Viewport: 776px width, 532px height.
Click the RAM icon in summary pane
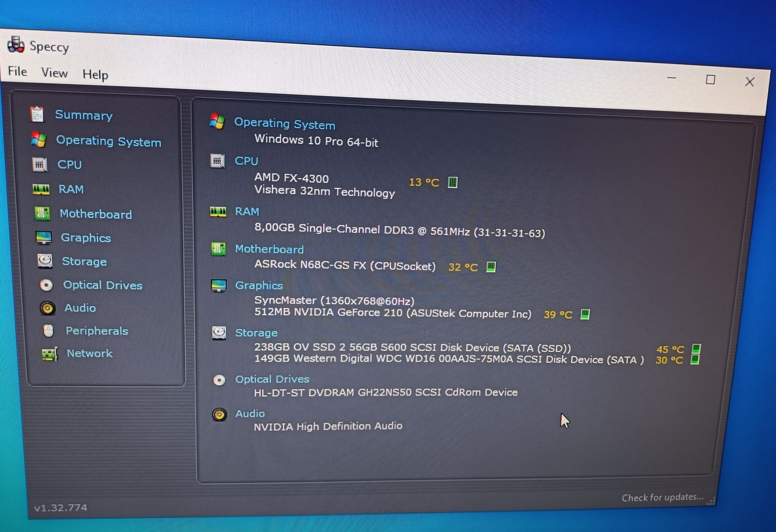[x=218, y=212]
